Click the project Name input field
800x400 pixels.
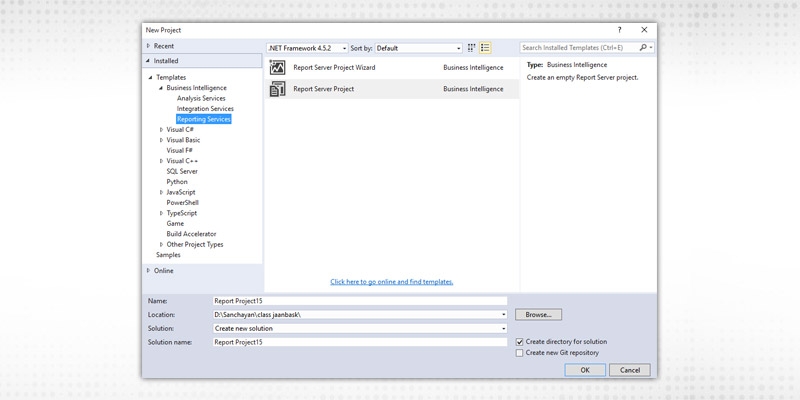coord(359,300)
